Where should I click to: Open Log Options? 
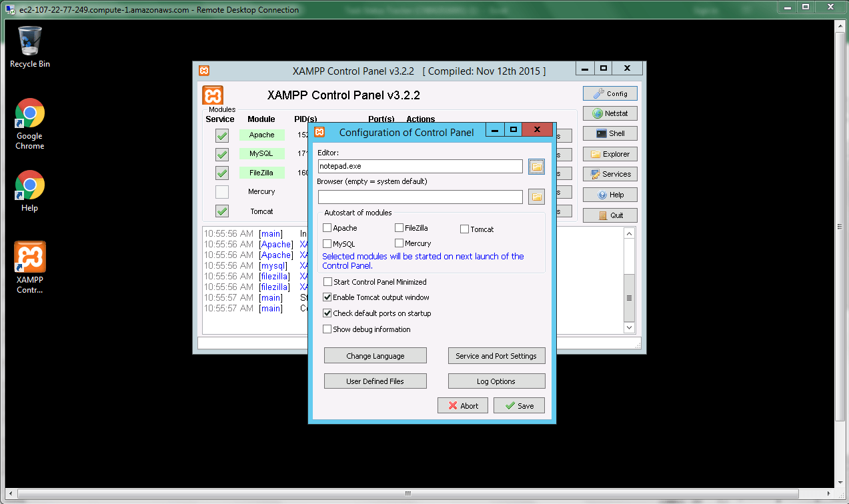[496, 381]
